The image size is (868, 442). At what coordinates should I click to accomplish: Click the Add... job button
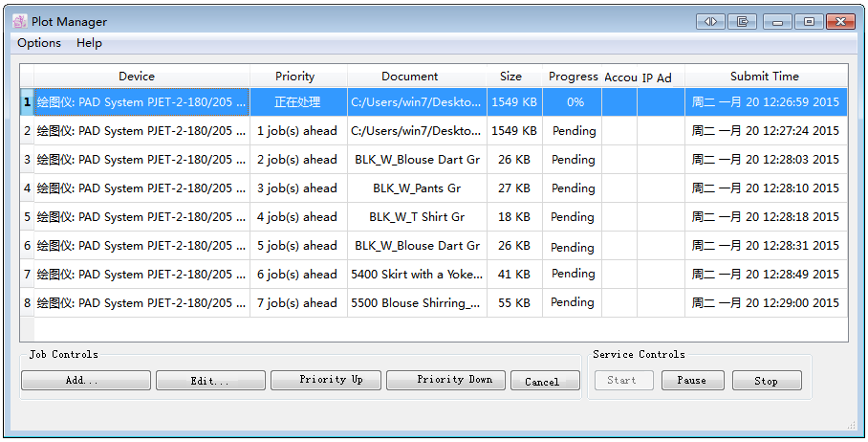(85, 381)
